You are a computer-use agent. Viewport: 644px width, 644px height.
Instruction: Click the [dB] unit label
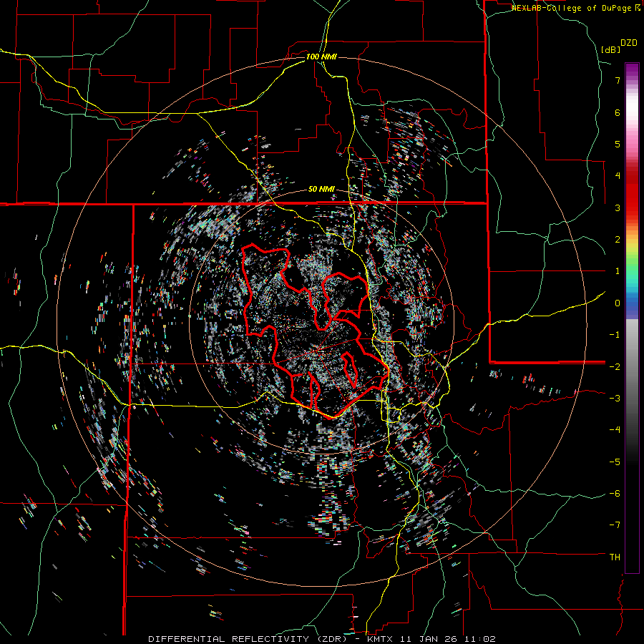tap(610, 49)
